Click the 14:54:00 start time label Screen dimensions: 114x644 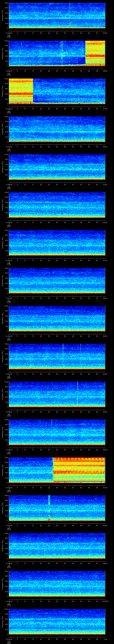coord(9,412)
